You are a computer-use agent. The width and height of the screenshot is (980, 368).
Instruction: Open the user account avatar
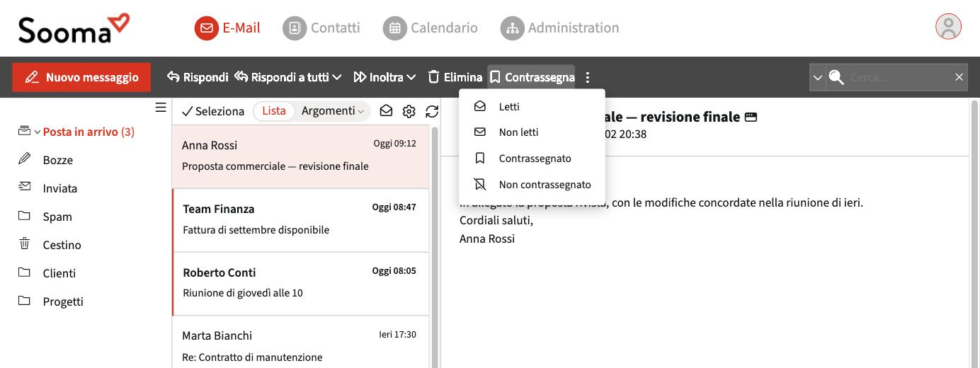[x=948, y=27]
